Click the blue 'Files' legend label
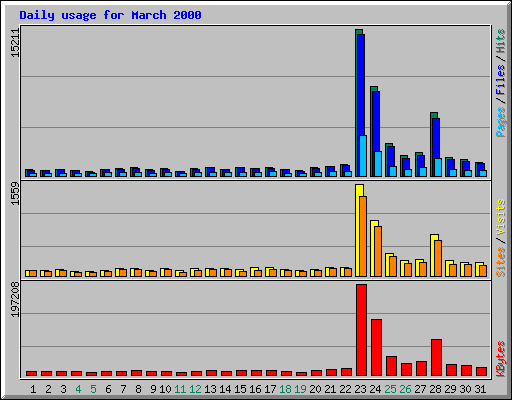 (x=501, y=80)
